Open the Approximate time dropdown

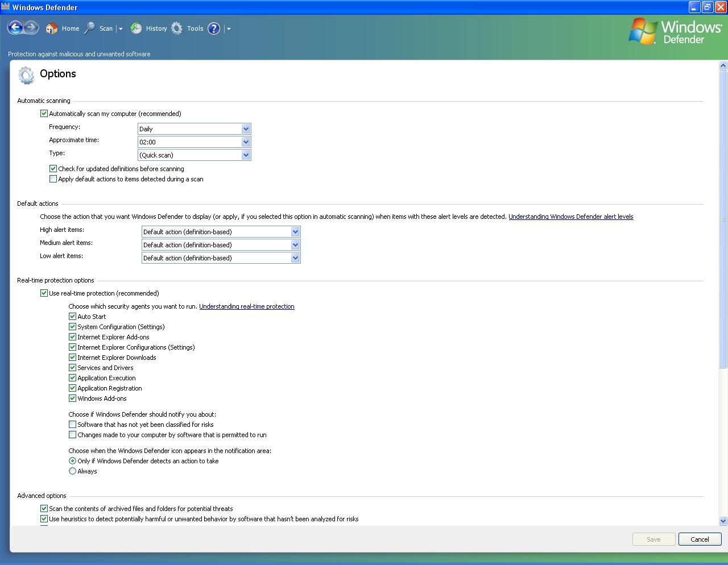[246, 142]
